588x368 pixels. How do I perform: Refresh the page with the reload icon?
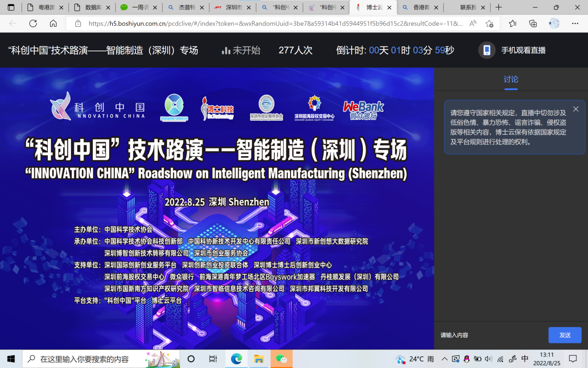pyautogui.click(x=32, y=24)
